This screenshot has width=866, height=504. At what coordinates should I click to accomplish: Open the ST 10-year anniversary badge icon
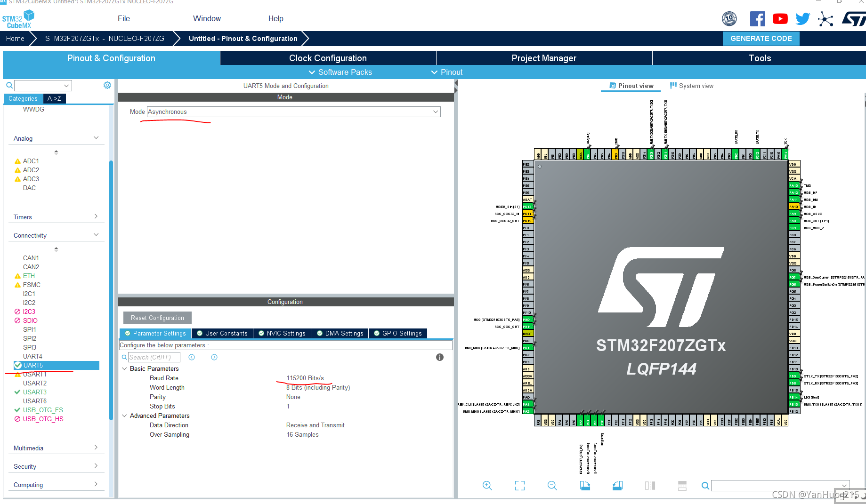tap(729, 19)
